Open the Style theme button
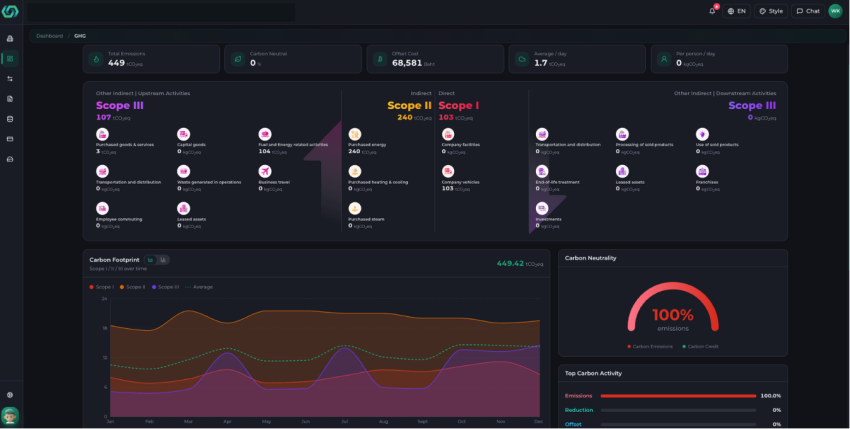 771,11
